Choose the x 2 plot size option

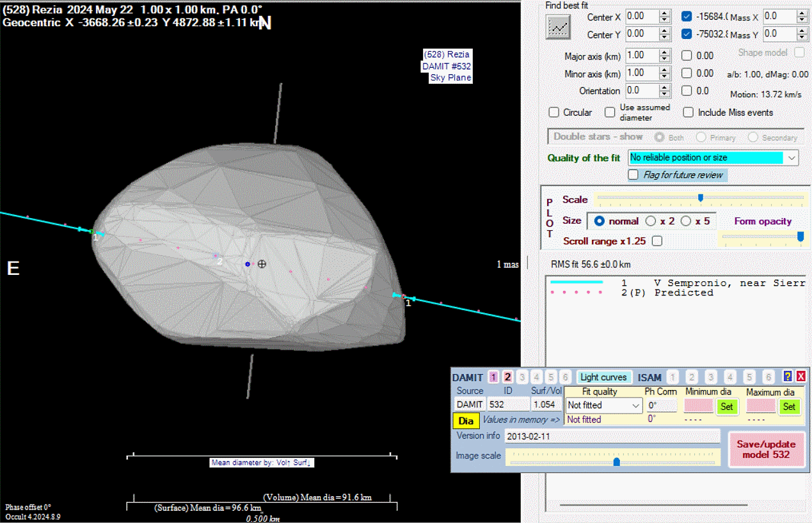651,221
